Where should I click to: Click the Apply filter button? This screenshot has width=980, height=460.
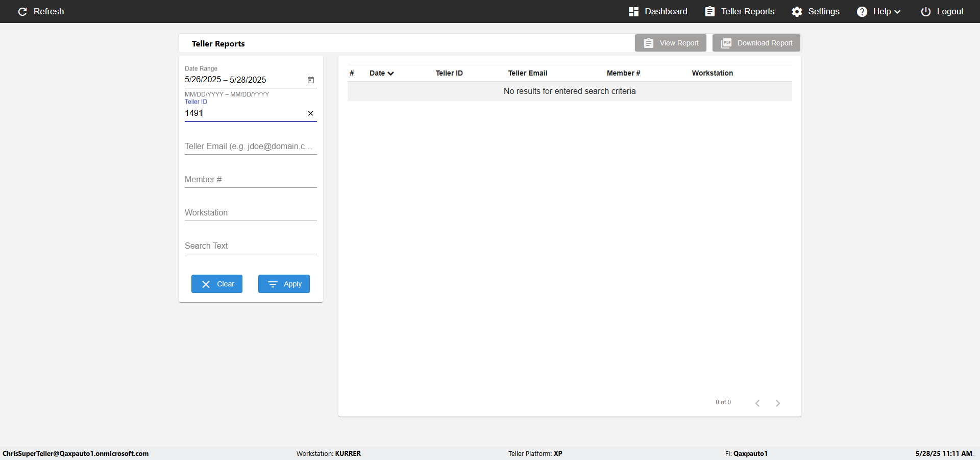(x=284, y=284)
